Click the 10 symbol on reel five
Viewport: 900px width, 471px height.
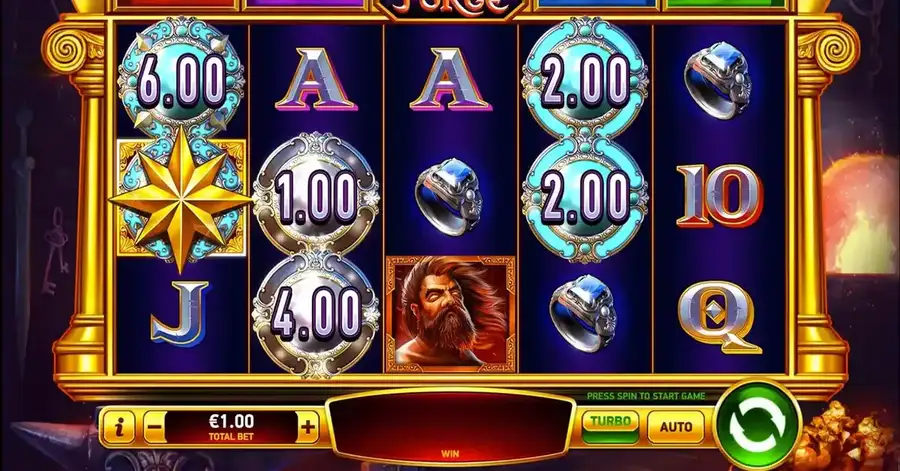(x=720, y=195)
